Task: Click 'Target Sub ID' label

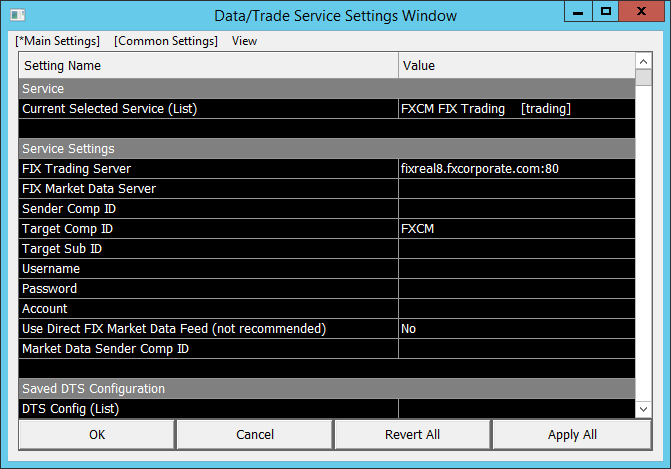Action: pyautogui.click(x=62, y=249)
